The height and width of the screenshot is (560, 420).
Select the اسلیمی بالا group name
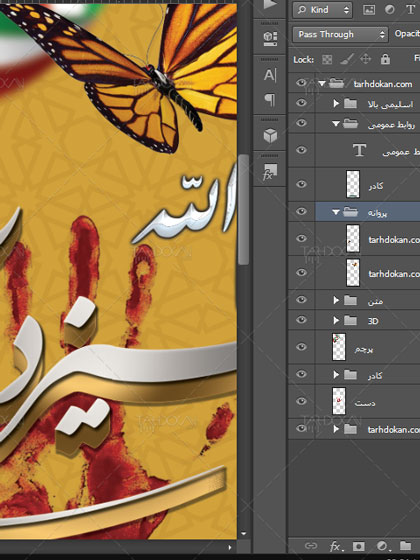[390, 104]
